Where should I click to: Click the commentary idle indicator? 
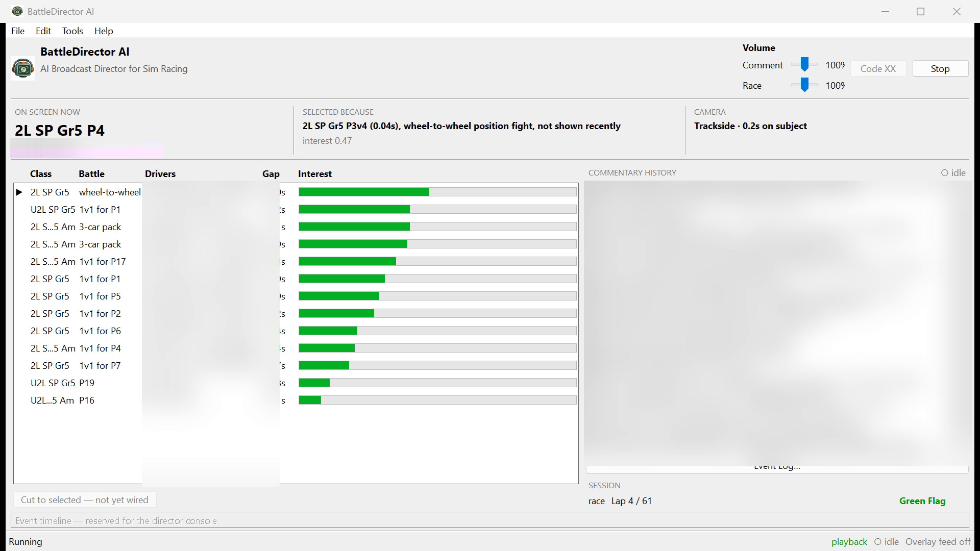(x=953, y=173)
